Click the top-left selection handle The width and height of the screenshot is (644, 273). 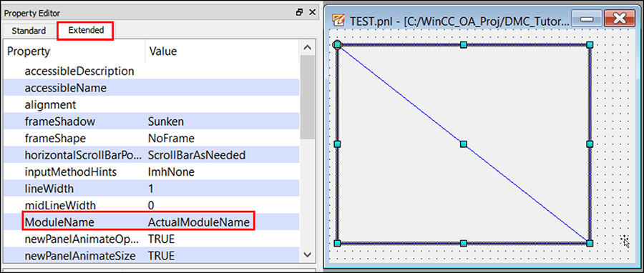click(338, 44)
